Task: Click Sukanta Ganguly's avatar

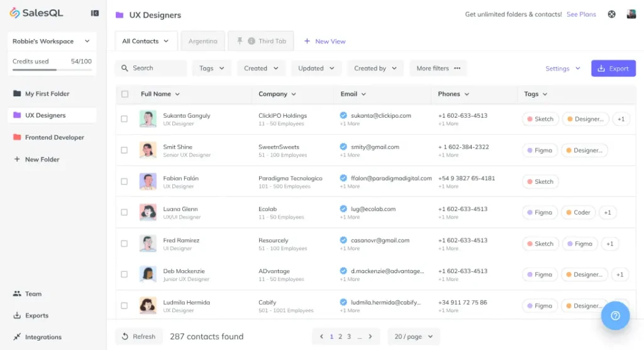Action: 148,119
